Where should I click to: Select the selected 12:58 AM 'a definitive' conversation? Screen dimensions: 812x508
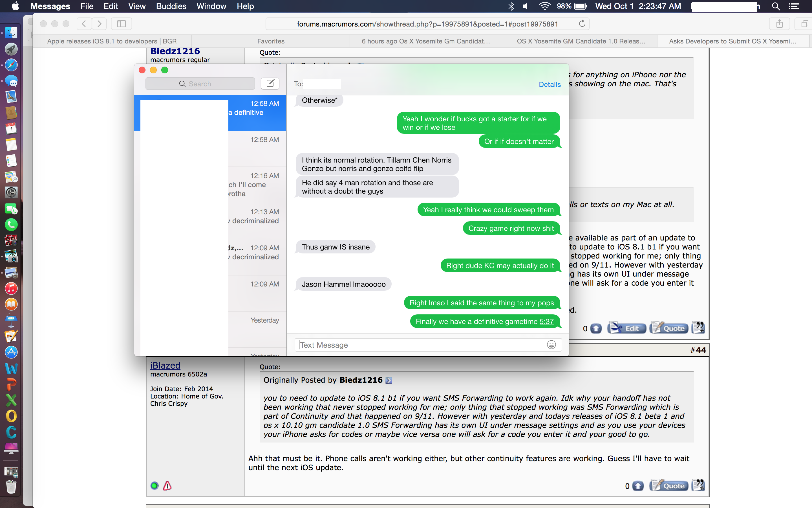tap(210, 113)
